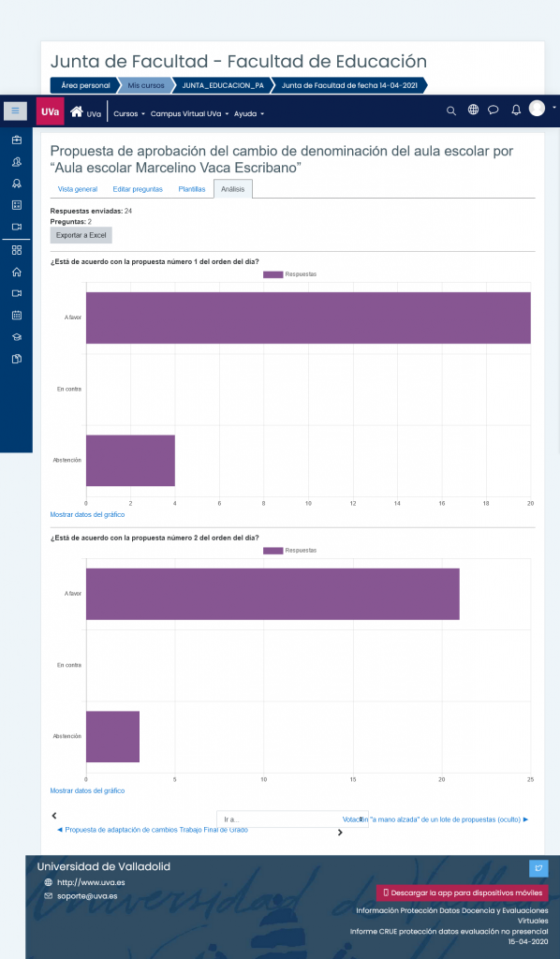
Task: Switch to the Vista general tab
Action: point(78,189)
